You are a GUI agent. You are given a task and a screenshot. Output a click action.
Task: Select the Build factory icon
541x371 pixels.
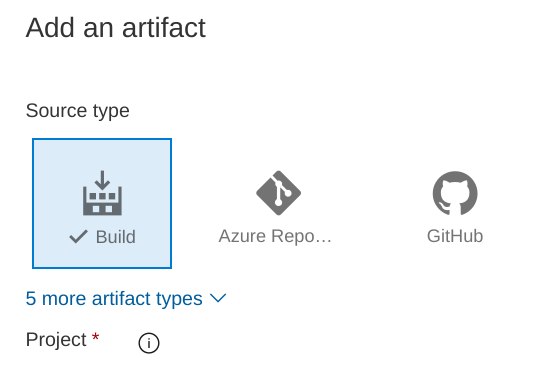(102, 193)
